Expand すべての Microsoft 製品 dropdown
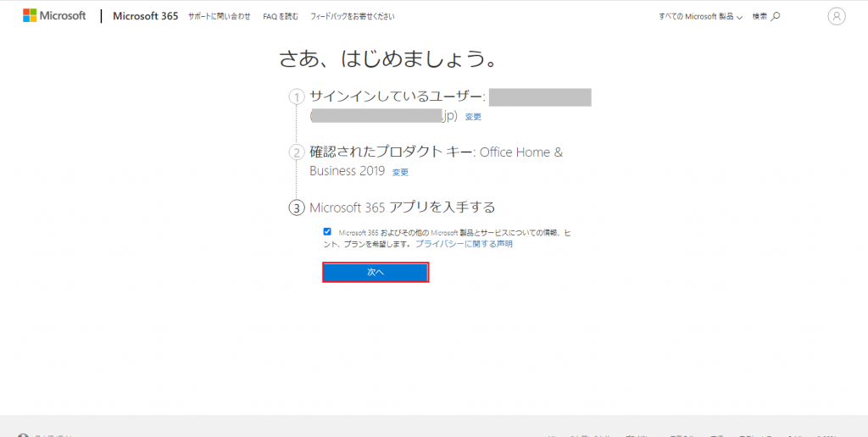Viewport: 868px width, 437px height. 700,17
